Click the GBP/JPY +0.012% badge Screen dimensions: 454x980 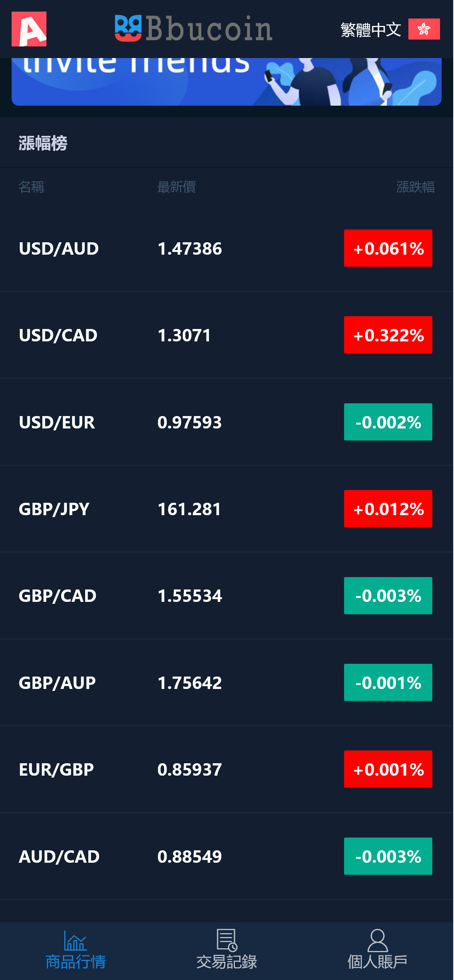coord(388,509)
